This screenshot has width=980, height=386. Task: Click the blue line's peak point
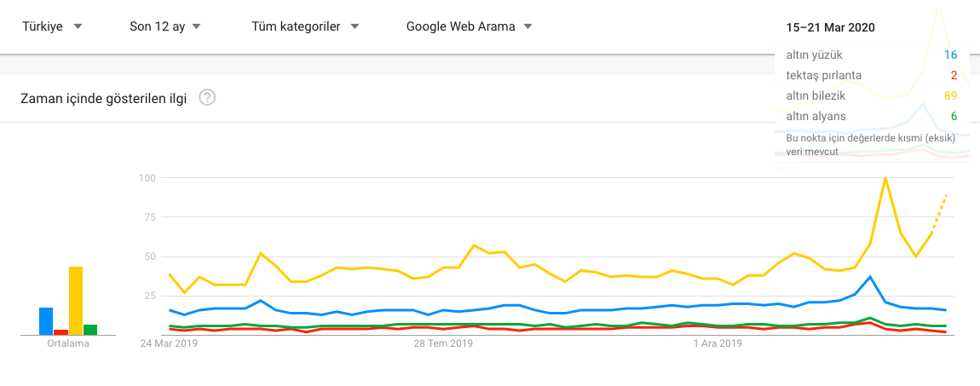pos(870,276)
